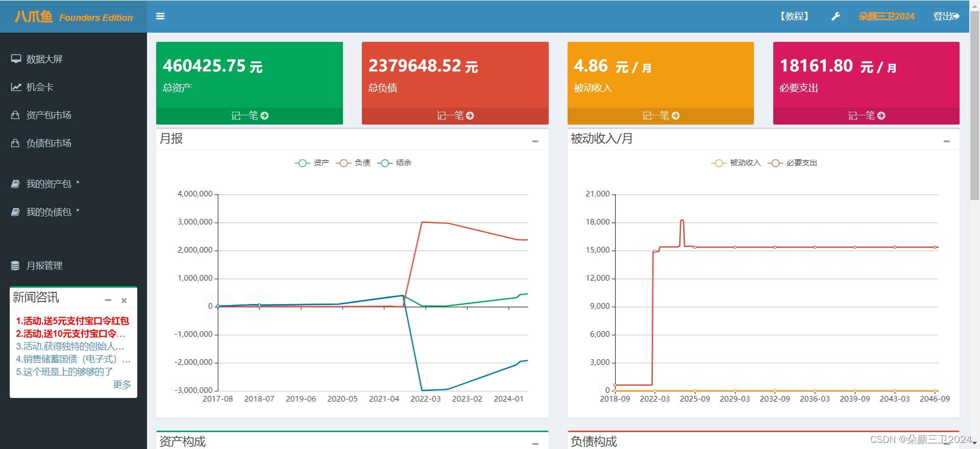Toggle 资产 series in 月报 legend

pyautogui.click(x=312, y=163)
